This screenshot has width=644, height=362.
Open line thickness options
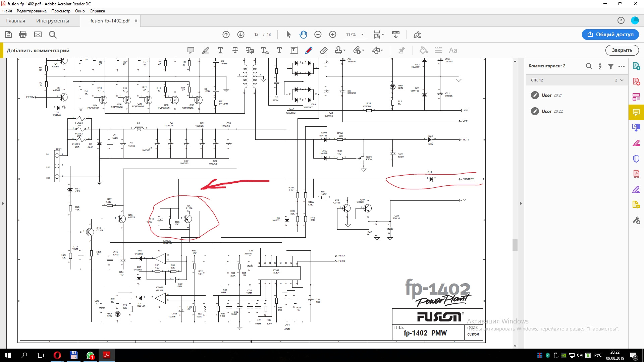pos(438,50)
